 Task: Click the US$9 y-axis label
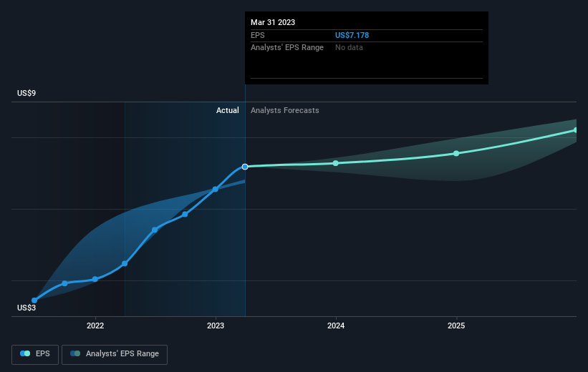click(28, 94)
